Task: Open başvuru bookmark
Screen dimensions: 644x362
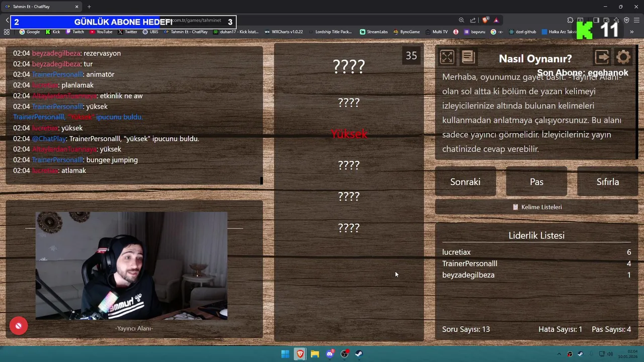Action: 474,32
